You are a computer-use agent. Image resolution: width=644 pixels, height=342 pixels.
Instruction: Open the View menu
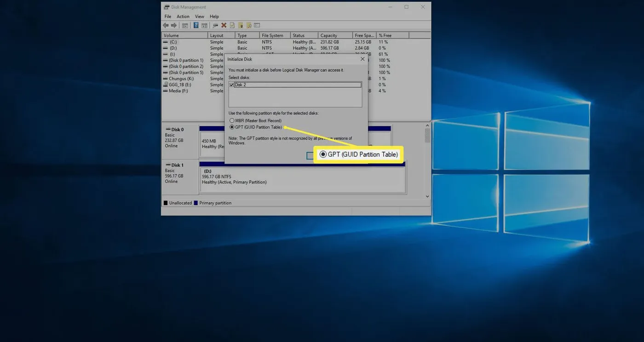pyautogui.click(x=199, y=16)
